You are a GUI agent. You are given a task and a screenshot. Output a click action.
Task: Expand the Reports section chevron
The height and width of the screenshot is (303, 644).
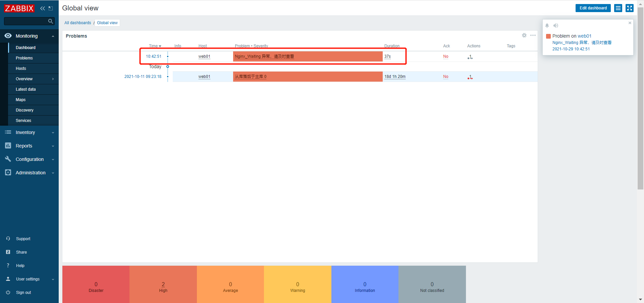click(53, 146)
